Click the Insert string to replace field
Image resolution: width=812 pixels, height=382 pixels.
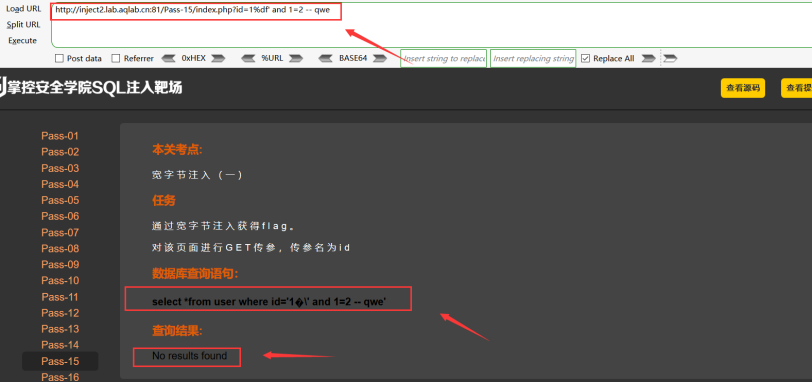(444, 58)
